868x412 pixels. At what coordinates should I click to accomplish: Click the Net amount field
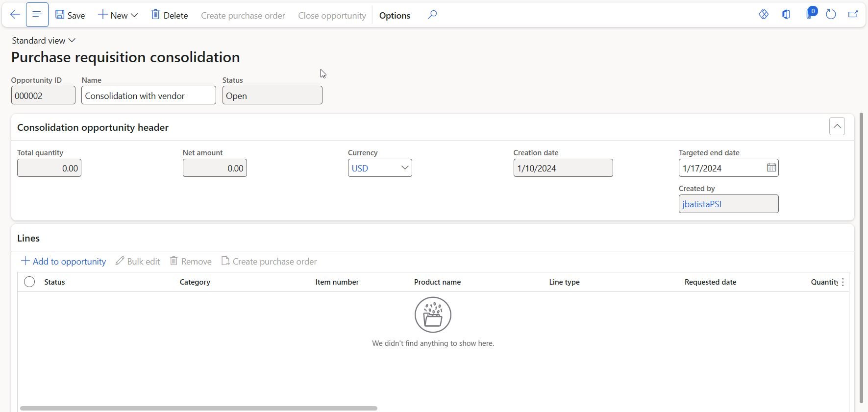[x=215, y=168]
